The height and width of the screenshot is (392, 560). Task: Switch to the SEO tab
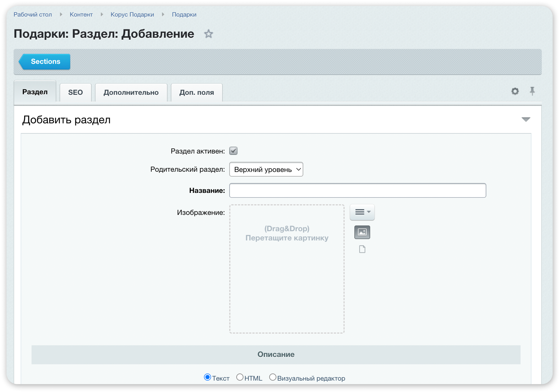(x=75, y=93)
